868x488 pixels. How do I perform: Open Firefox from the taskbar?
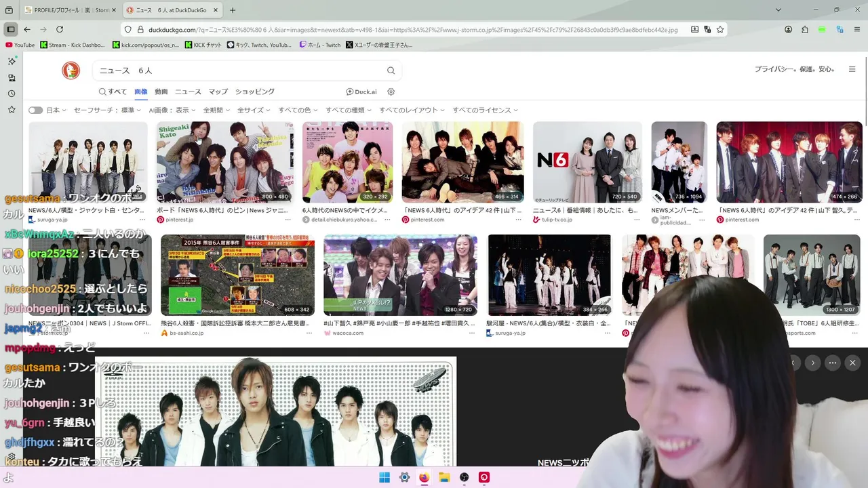pos(424,477)
